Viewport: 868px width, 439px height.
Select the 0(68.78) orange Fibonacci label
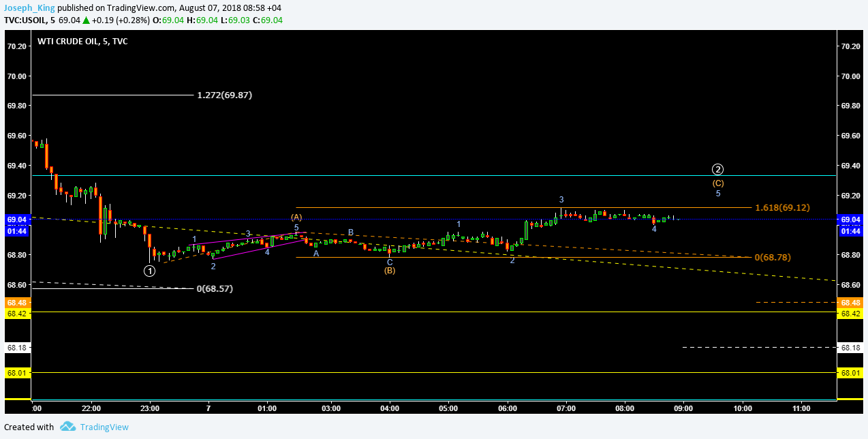[773, 257]
